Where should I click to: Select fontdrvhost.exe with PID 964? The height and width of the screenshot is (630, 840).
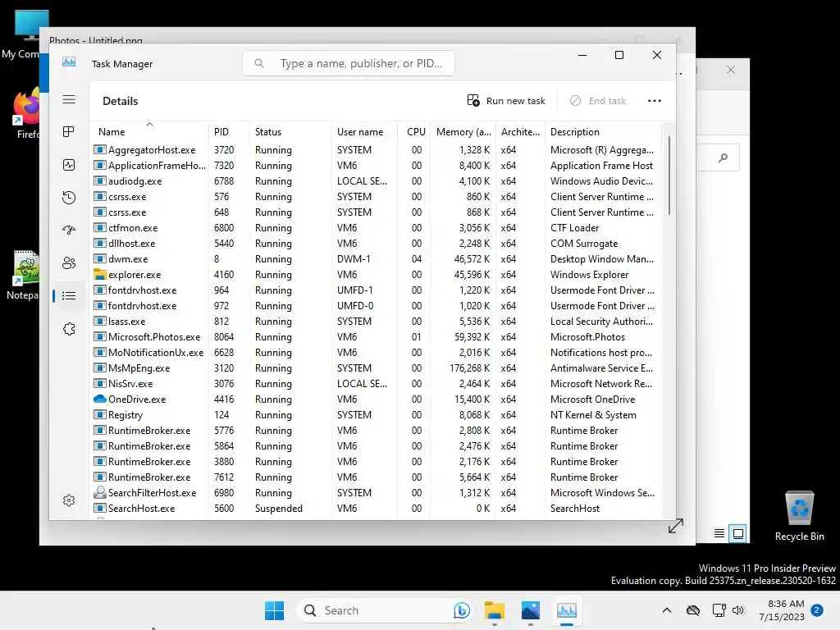coord(375,290)
